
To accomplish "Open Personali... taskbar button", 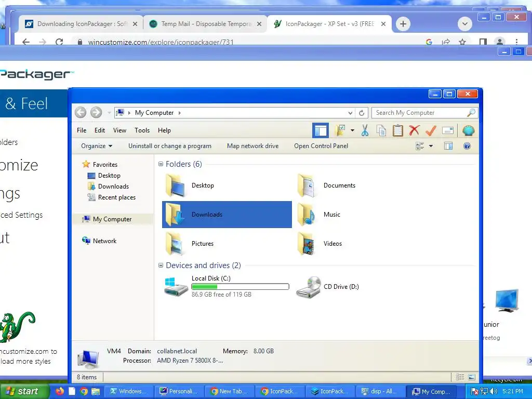I will (x=178, y=391).
